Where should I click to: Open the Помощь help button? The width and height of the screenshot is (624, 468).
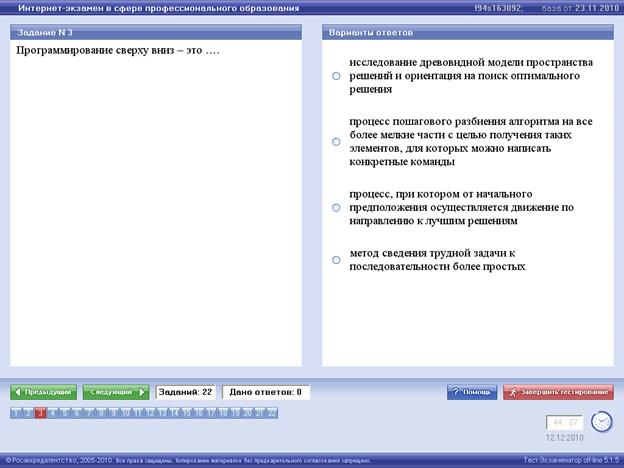pos(470,392)
